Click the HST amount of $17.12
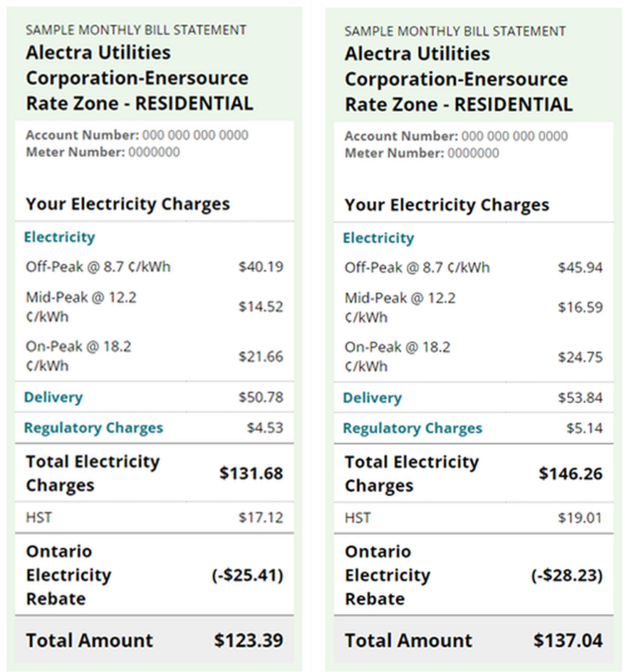 261,518
